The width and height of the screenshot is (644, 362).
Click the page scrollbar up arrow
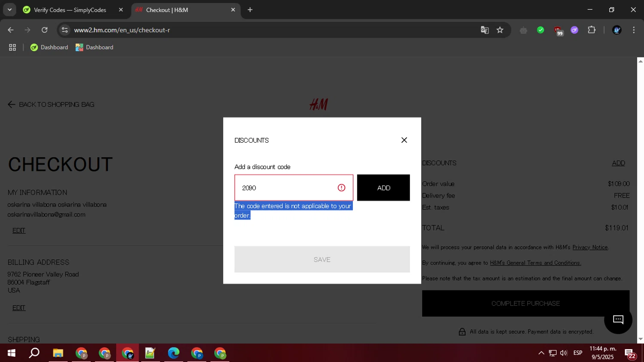click(x=640, y=61)
